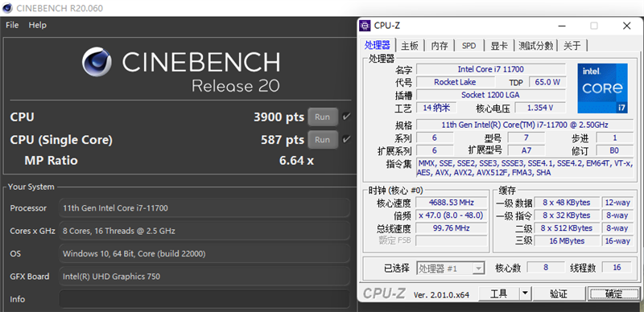This screenshot has height=312, width=644.
Task: Click the Cinebench title bar app icon
Action: point(7,8)
